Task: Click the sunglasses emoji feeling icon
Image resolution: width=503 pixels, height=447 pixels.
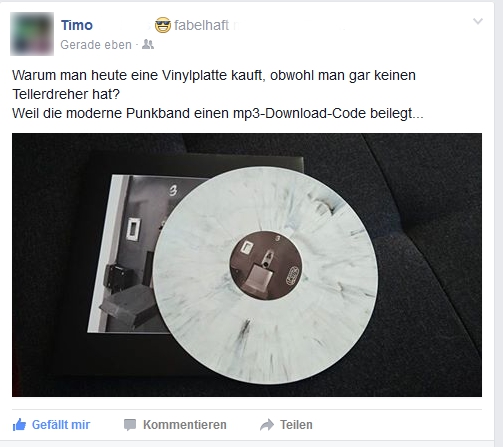Action: (x=163, y=25)
